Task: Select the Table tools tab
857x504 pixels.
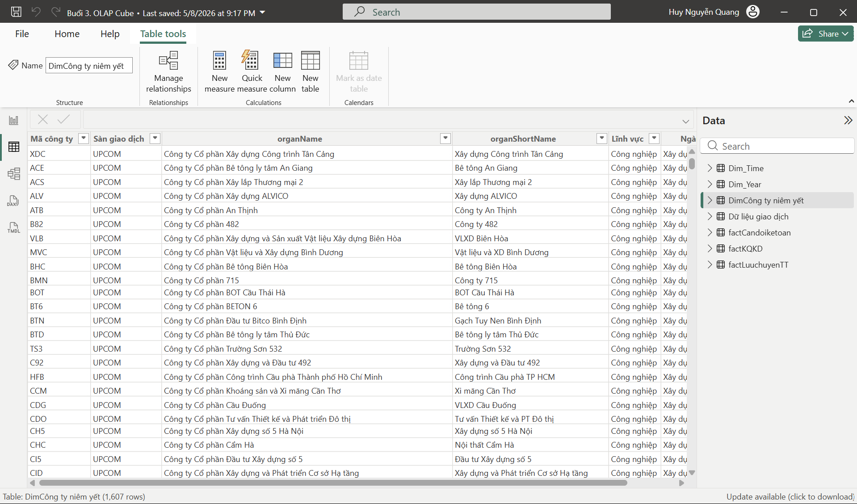Action: (x=163, y=34)
